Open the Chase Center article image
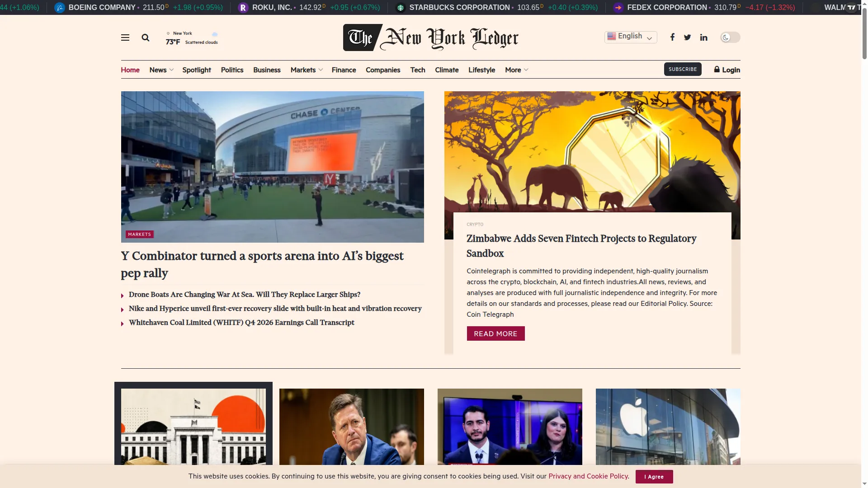Screen dimensions: 868x488 click(273, 167)
